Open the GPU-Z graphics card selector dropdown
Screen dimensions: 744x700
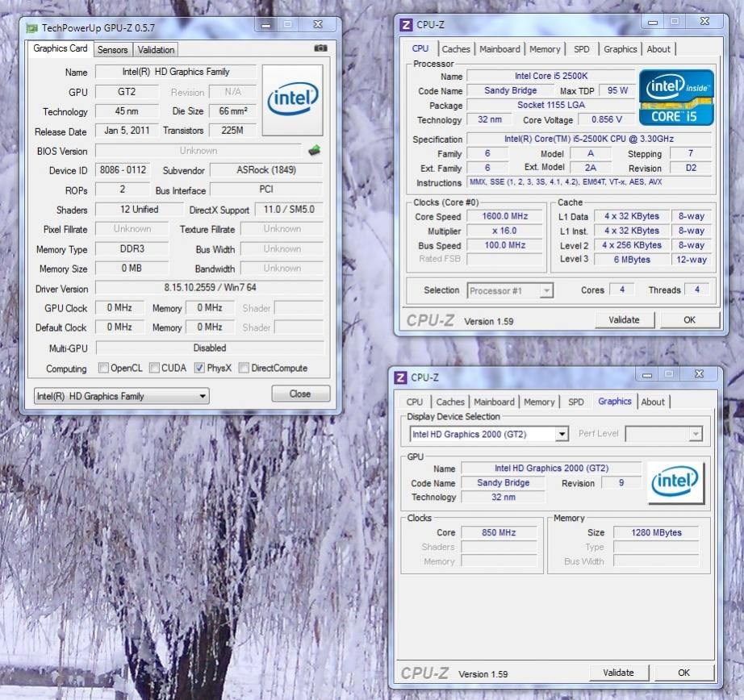click(x=122, y=396)
